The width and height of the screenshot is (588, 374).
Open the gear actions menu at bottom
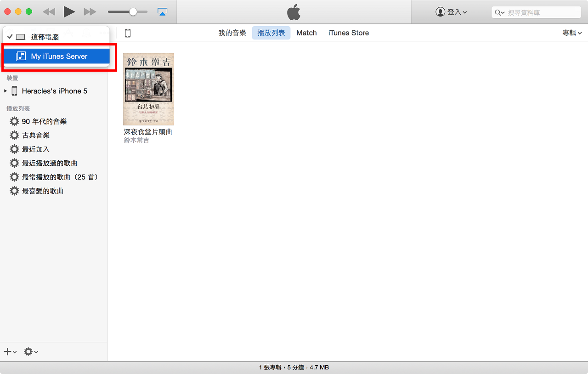click(x=31, y=352)
